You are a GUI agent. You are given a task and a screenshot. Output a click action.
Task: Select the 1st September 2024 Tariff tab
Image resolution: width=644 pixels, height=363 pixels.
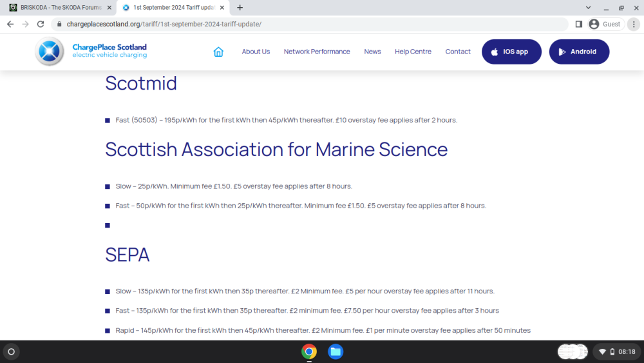(x=173, y=7)
